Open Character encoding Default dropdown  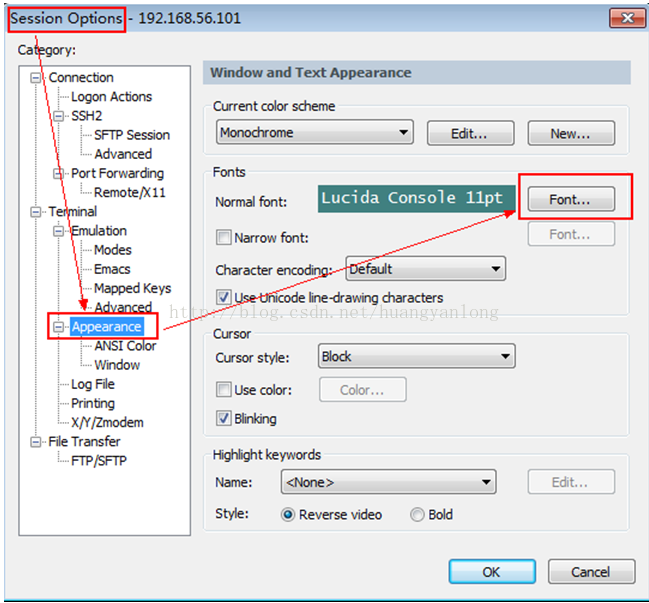pyautogui.click(x=425, y=269)
